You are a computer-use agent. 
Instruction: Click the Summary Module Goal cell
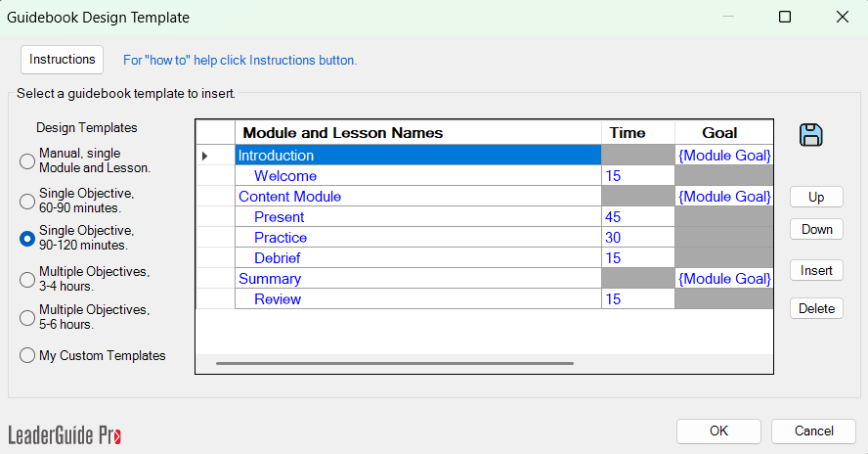click(x=724, y=278)
